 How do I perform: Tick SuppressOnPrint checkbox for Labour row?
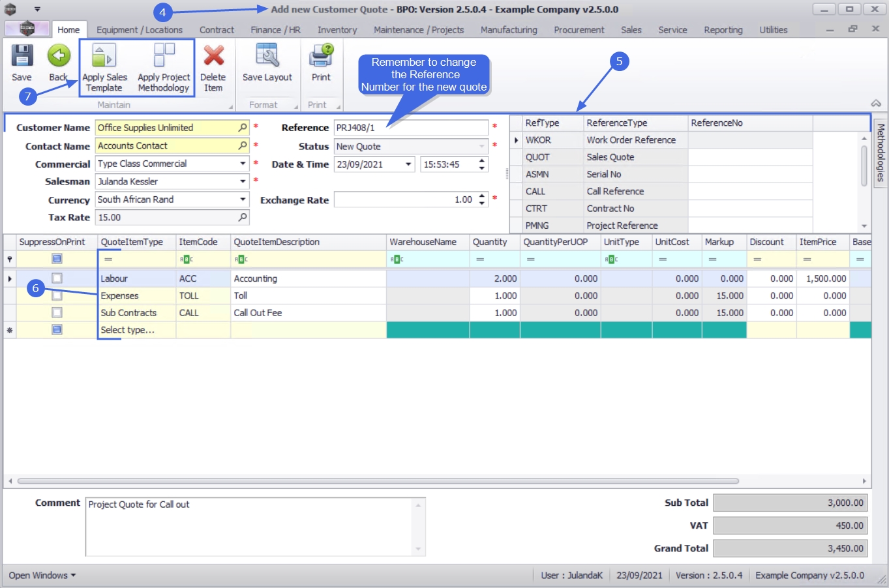57,278
